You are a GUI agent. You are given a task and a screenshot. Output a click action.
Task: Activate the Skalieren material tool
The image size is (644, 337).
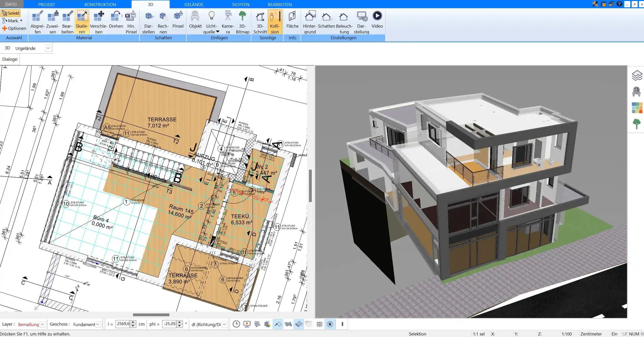(82, 22)
